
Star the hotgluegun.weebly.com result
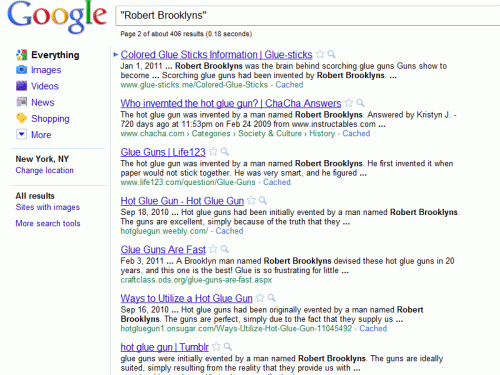pyautogui.click(x=251, y=200)
